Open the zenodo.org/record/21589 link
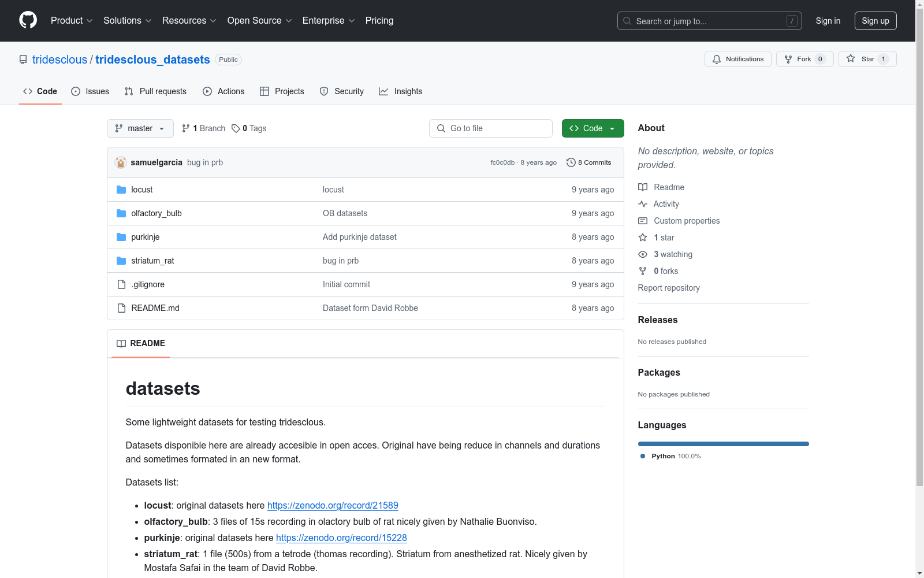Screen dimensions: 924x578 333,505
